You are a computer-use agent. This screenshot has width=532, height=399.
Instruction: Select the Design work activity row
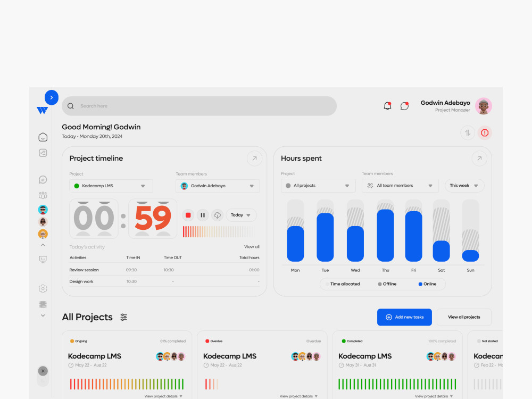click(164, 281)
